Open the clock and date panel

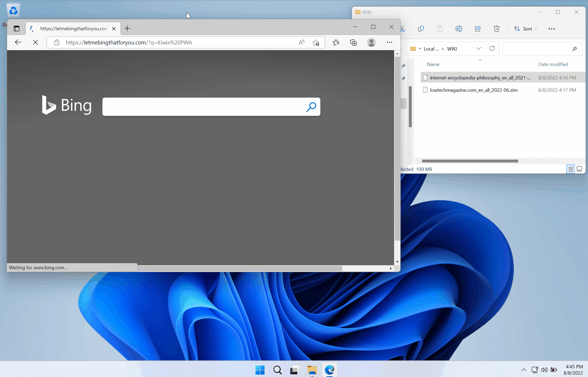(x=574, y=370)
